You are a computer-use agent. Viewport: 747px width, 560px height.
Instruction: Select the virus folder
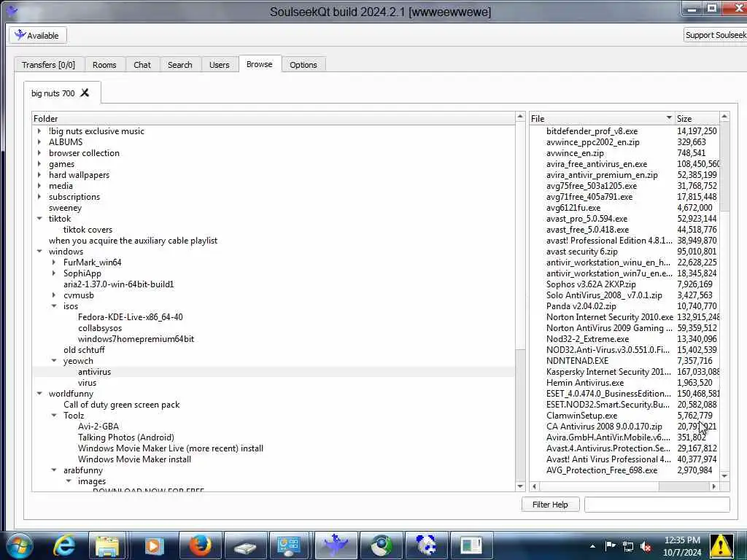(x=88, y=383)
